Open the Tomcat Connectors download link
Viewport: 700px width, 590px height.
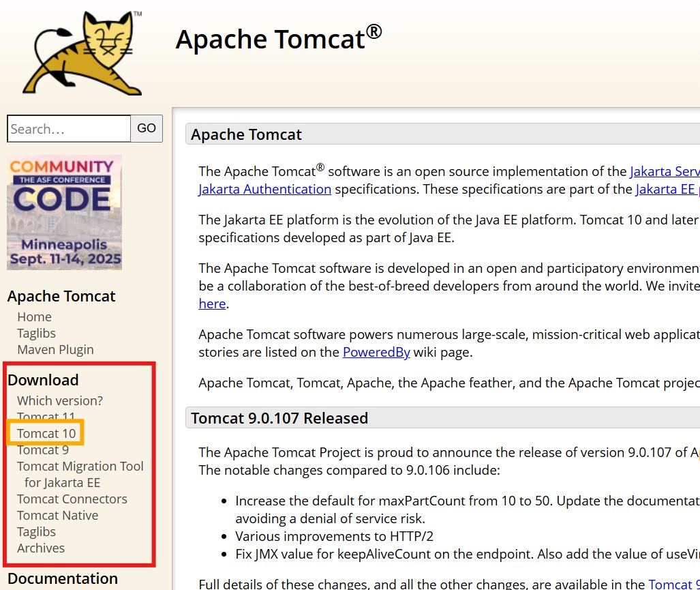pos(72,499)
